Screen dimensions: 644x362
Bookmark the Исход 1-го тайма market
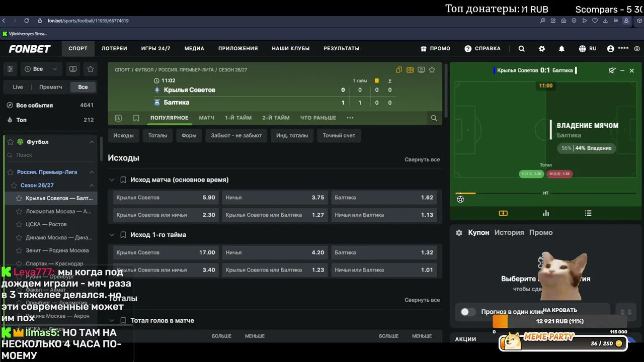123,235
